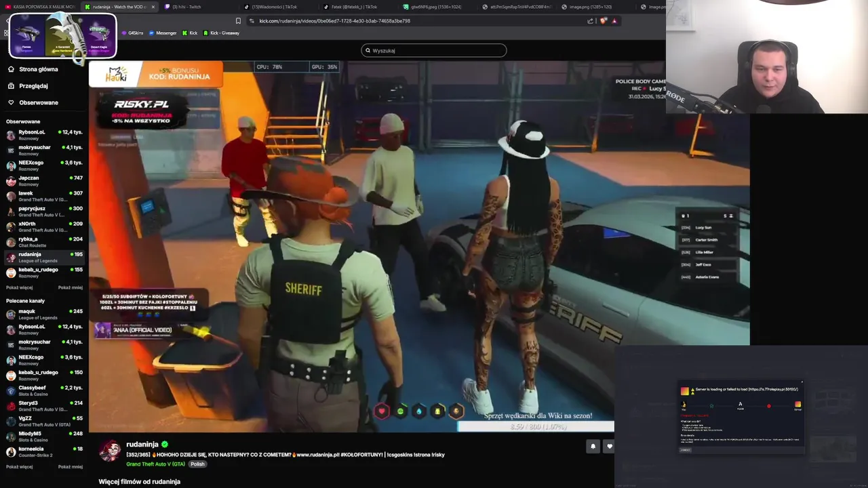Open mokrysuchar channel in Obserwowane list

(45, 150)
